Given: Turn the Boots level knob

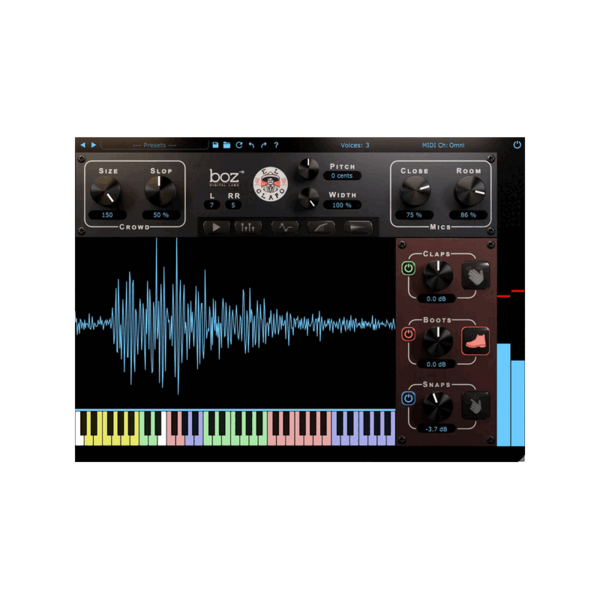Looking at the screenshot, I should [438, 341].
